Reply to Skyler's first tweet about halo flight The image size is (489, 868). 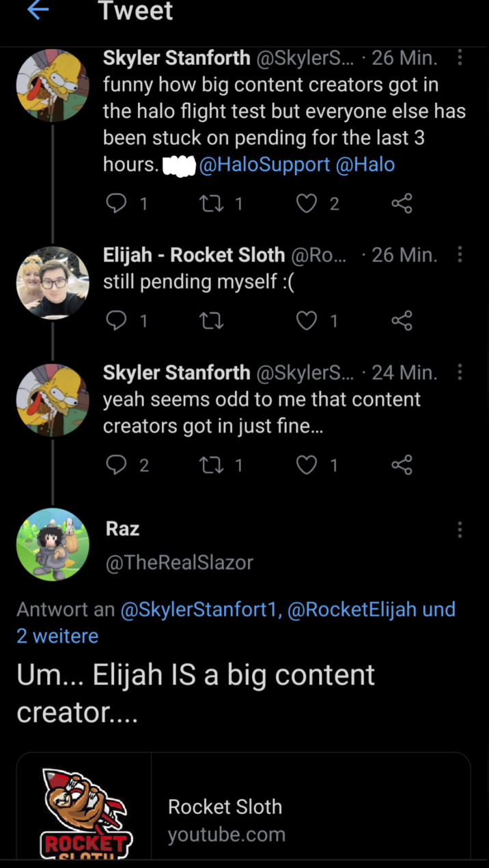pyautogui.click(x=117, y=203)
